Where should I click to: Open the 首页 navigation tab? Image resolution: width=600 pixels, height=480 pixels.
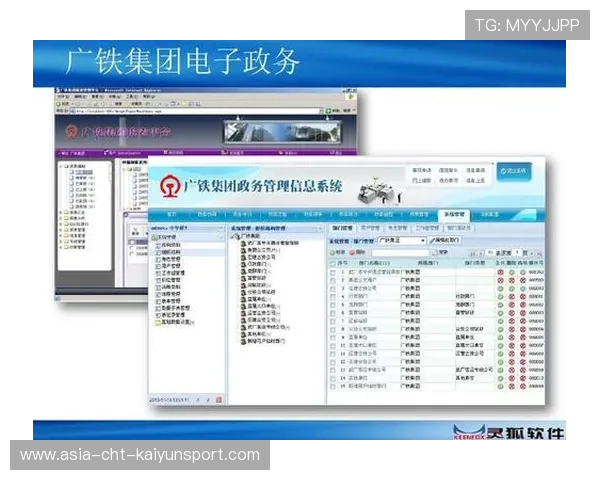click(171, 214)
